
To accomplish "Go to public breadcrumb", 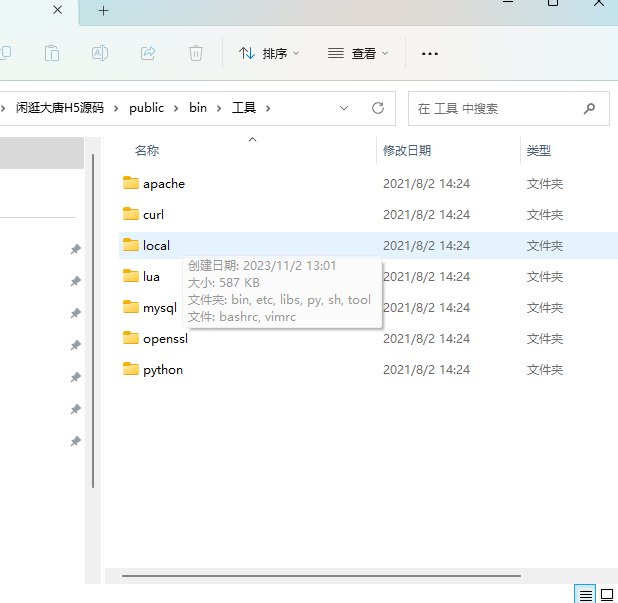I will [x=147, y=108].
